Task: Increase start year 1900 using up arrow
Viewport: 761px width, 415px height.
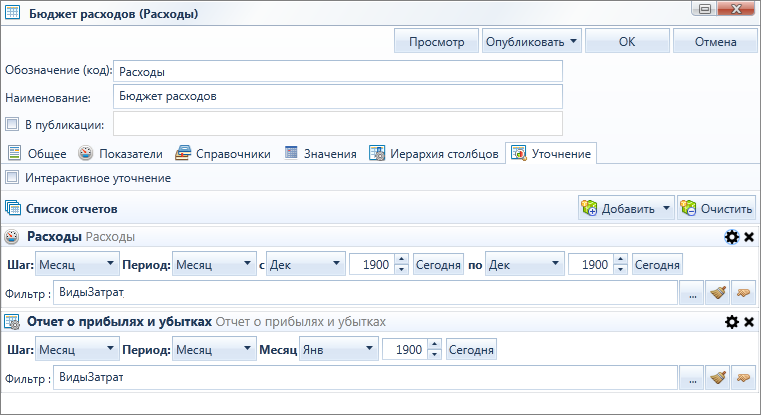Action: 401,260
